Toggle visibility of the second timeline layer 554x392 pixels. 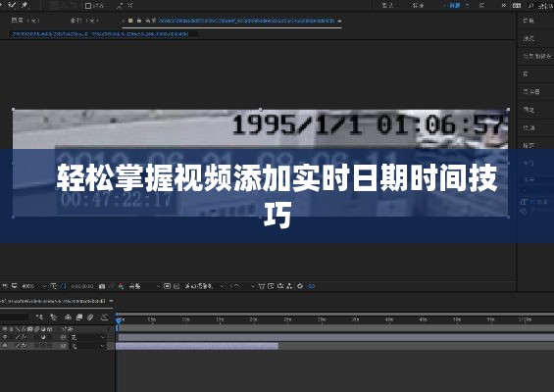pyautogui.click(x=5, y=346)
